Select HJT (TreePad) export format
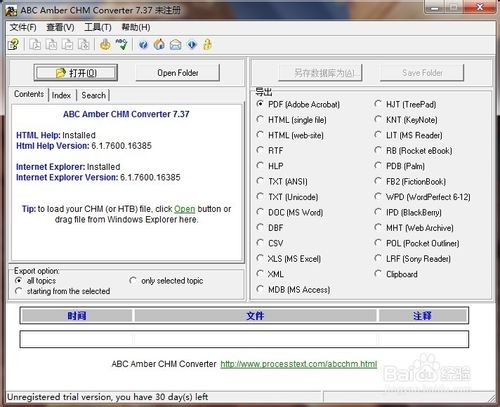This screenshot has width=500, height=407. [x=405, y=104]
